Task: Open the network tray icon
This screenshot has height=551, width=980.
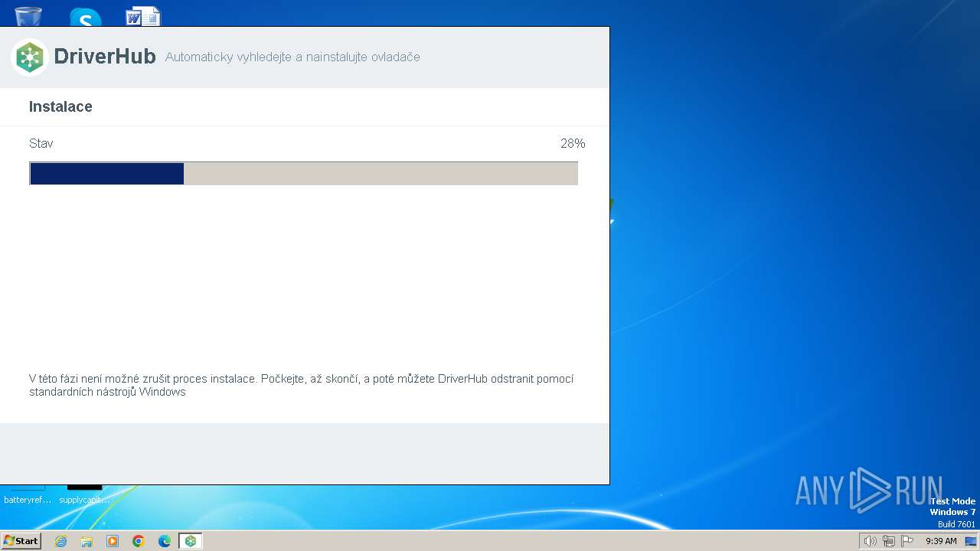Action: pyautogui.click(x=889, y=541)
